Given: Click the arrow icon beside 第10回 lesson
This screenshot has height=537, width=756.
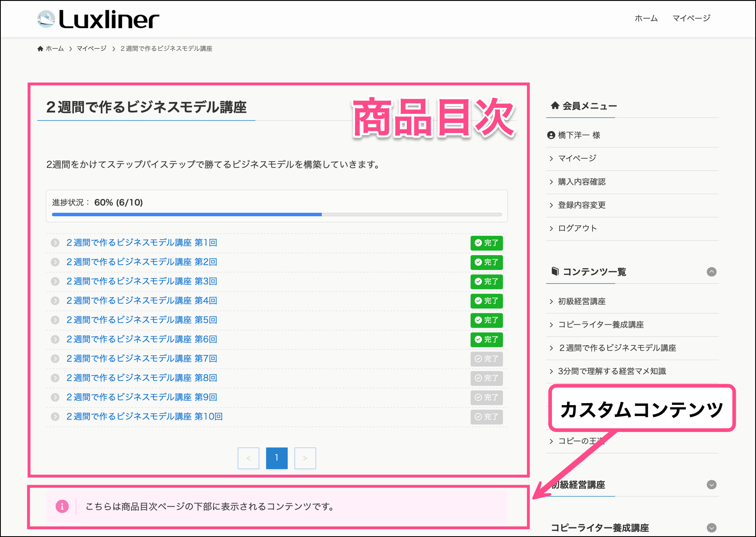Looking at the screenshot, I should [55, 417].
